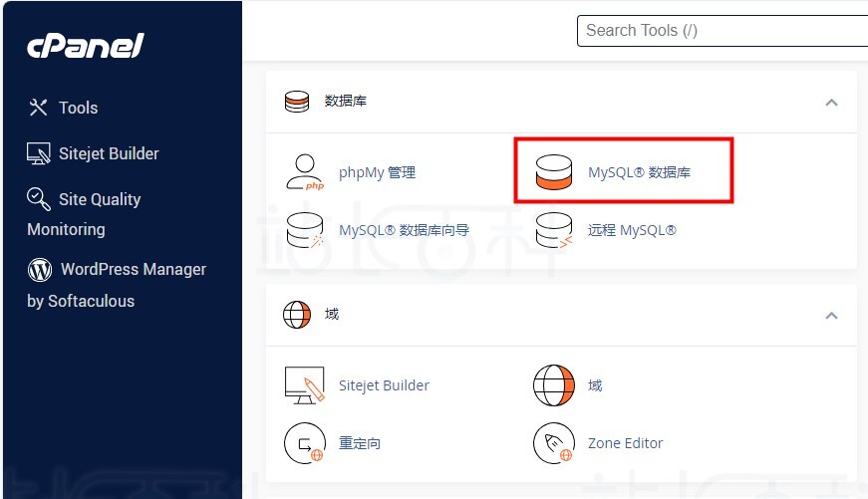This screenshot has width=868, height=499.
Task: Open the 域 tool link
Action: [x=595, y=385]
